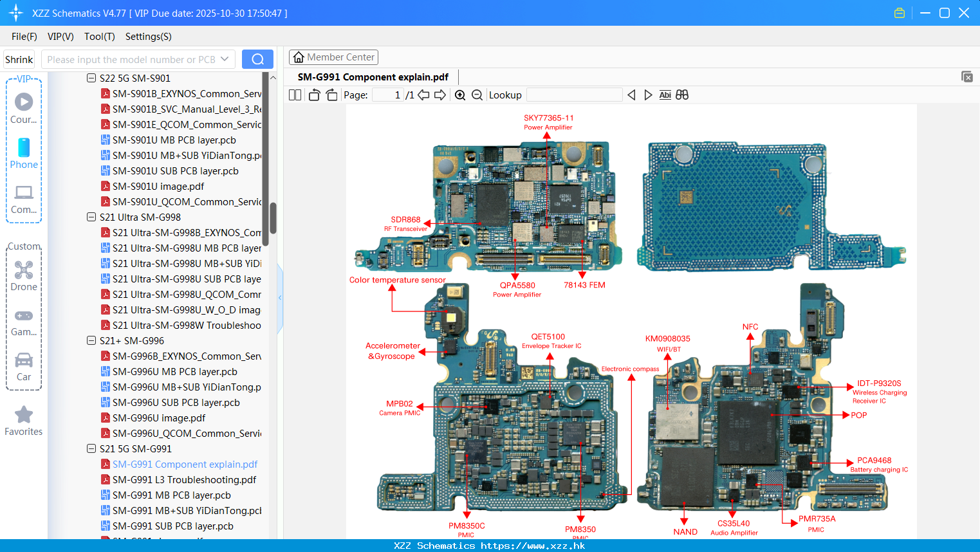Click the Page number field
Viewport: 980px width, 552px height.
click(388, 95)
